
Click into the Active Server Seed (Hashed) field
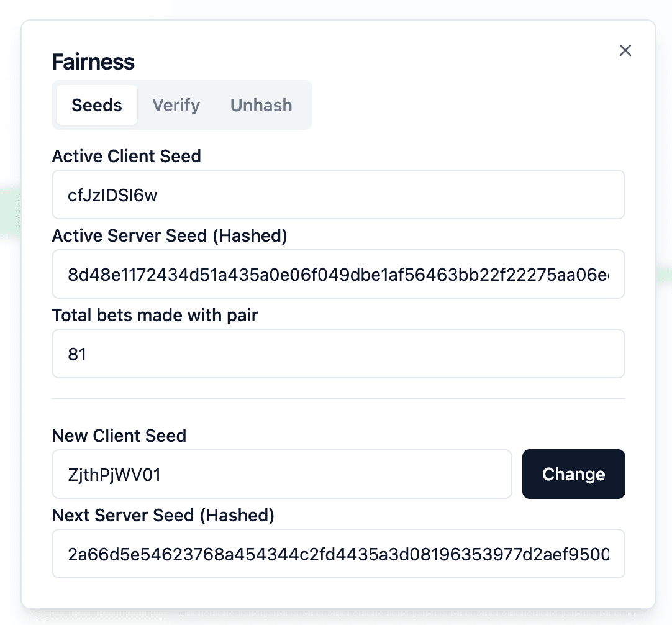point(338,274)
